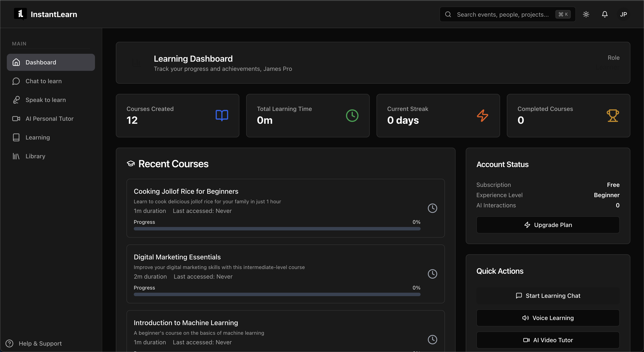The height and width of the screenshot is (352, 644).
Task: Click the Completed Courses trophy icon
Action: (612, 115)
